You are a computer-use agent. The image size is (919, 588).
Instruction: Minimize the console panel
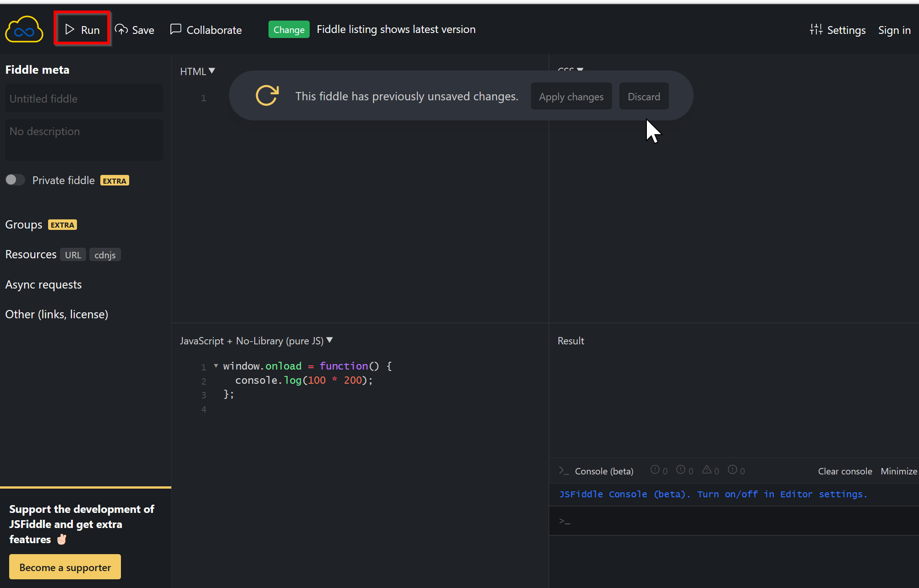tap(899, 471)
